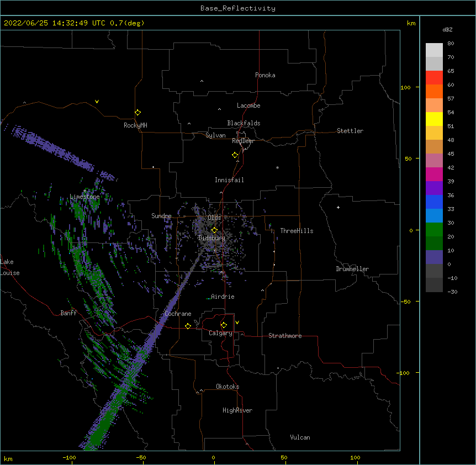The height and width of the screenshot is (465, 476).
Task: Select the Blackfalds label
Action: (x=244, y=123)
